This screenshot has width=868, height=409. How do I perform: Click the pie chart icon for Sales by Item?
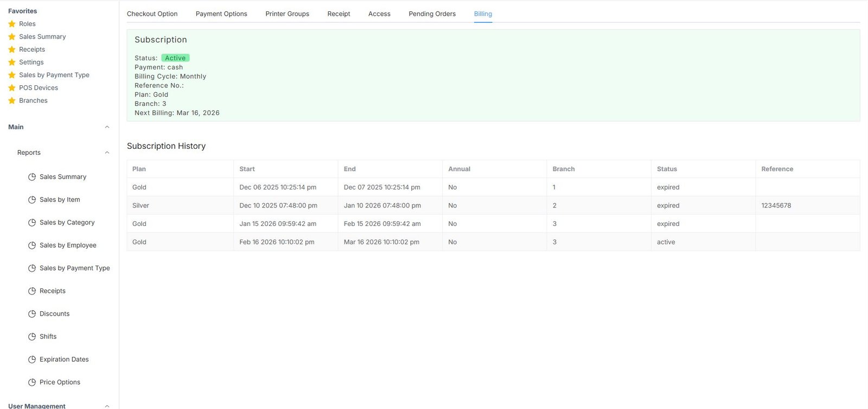(x=32, y=200)
